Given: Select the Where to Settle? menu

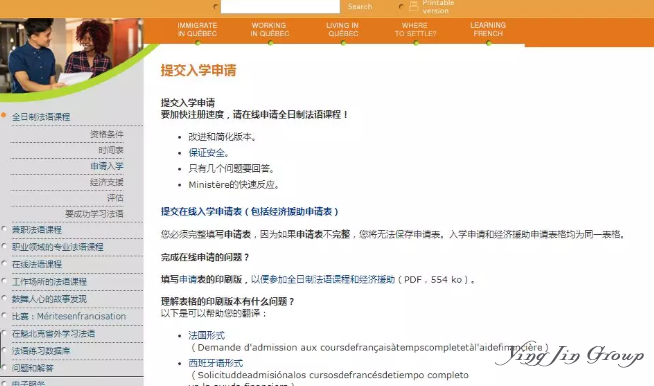Looking at the screenshot, I should (x=415, y=30).
